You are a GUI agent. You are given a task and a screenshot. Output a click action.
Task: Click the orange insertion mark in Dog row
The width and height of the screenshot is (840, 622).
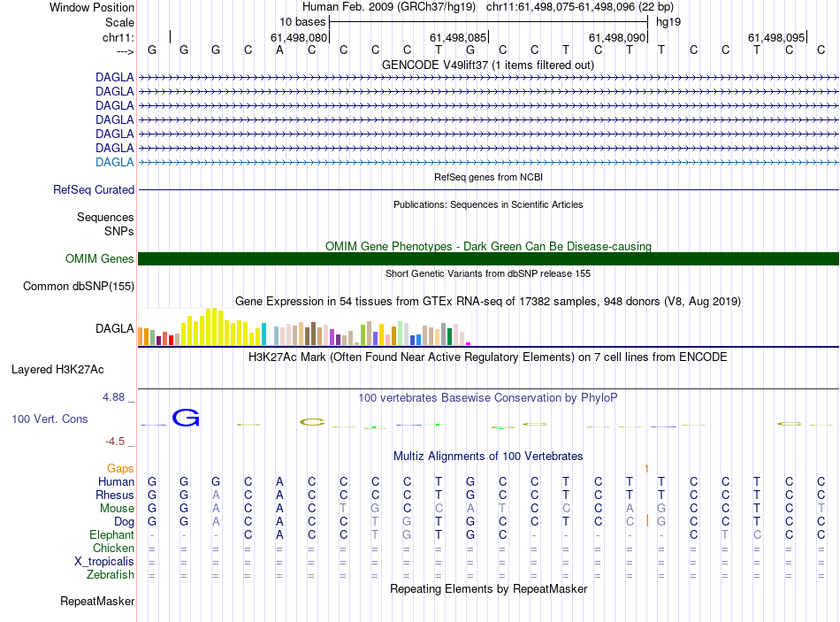click(x=647, y=520)
